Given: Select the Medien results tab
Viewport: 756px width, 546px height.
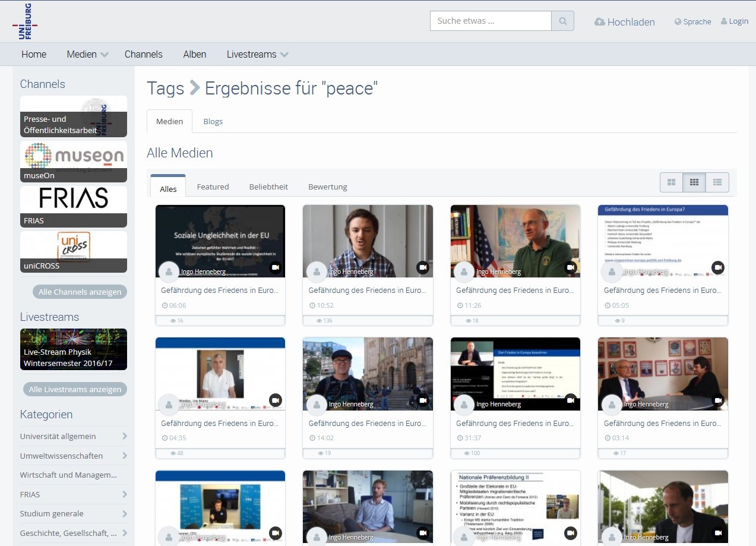Looking at the screenshot, I should 169,121.
